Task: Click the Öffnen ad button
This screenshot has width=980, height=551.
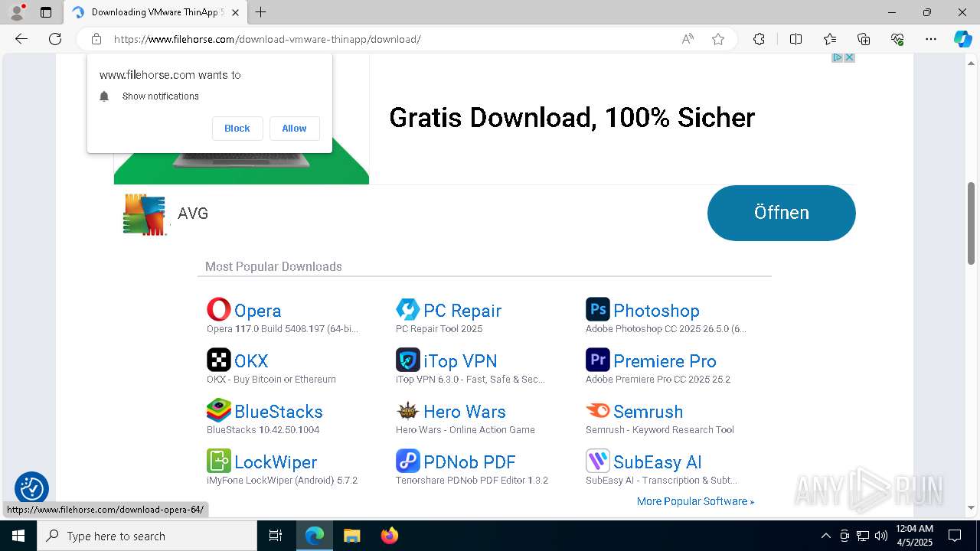Action: tap(781, 213)
